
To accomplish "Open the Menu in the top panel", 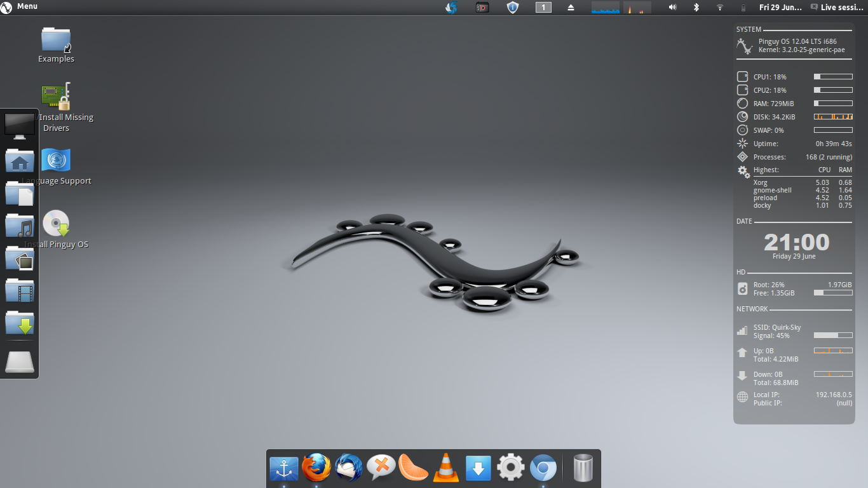I will coord(20,6).
